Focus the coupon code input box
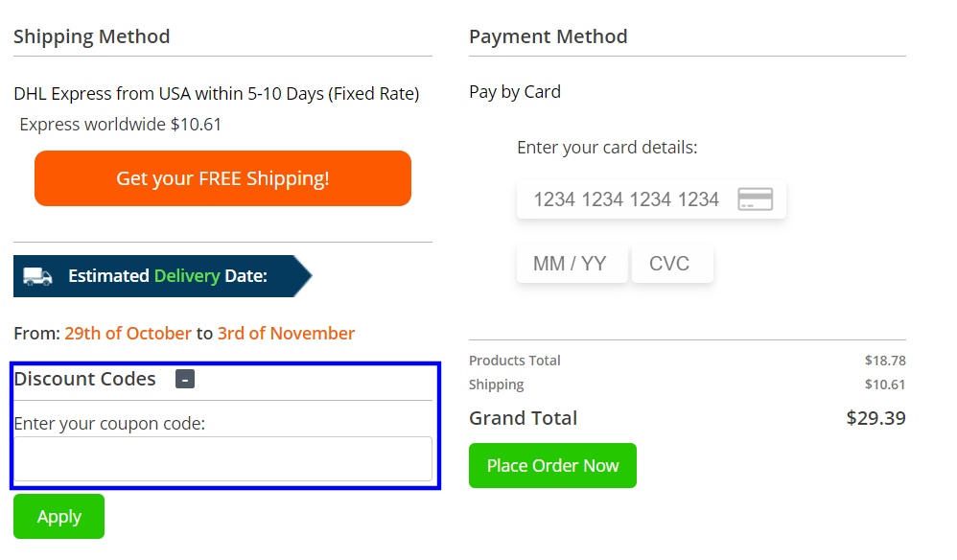The image size is (957, 560). (x=222, y=459)
